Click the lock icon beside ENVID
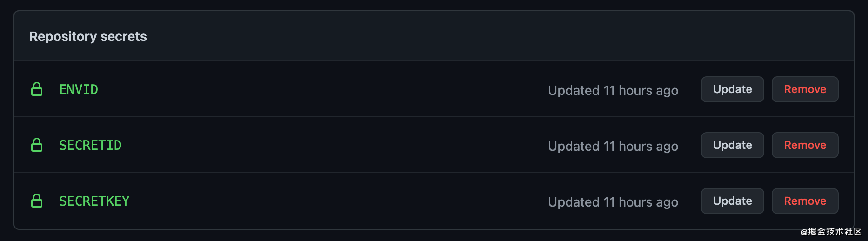The width and height of the screenshot is (868, 241). [x=37, y=89]
